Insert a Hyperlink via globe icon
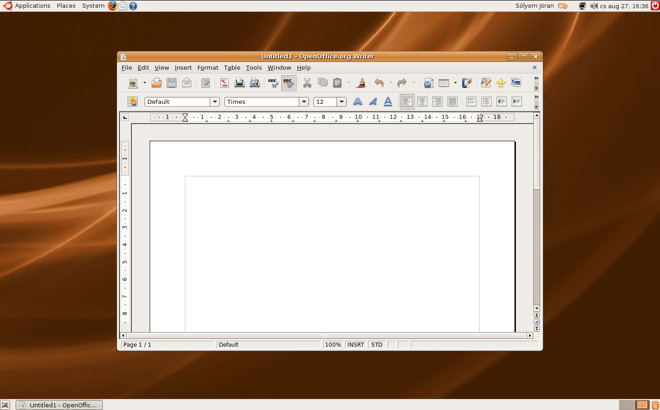 [428, 83]
